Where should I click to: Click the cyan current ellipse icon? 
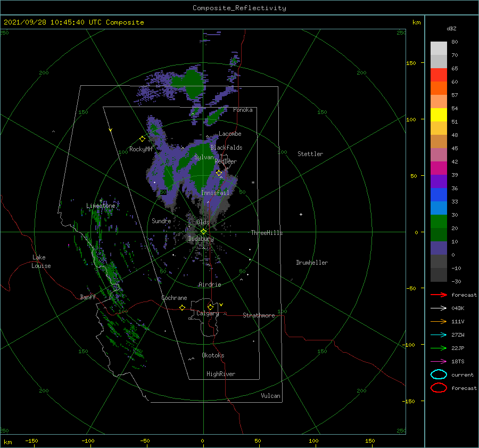(439, 374)
